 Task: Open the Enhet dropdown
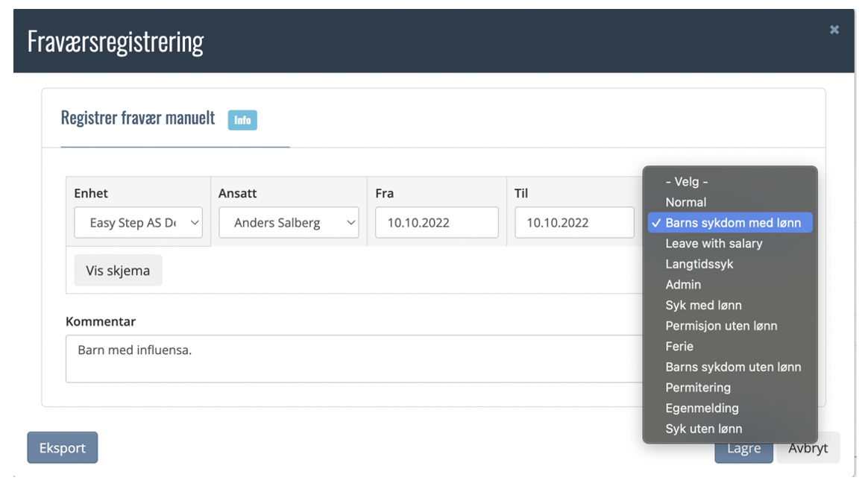[x=138, y=223]
